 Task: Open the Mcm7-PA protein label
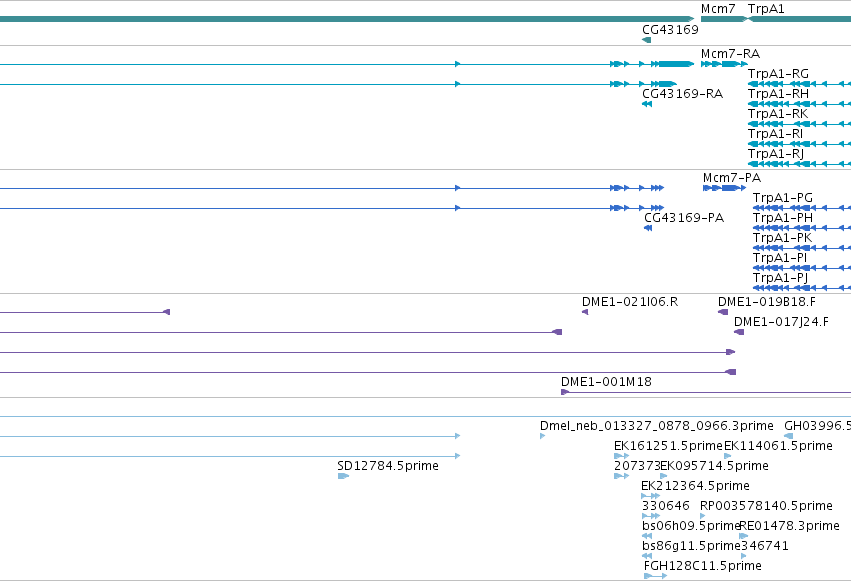732,178
